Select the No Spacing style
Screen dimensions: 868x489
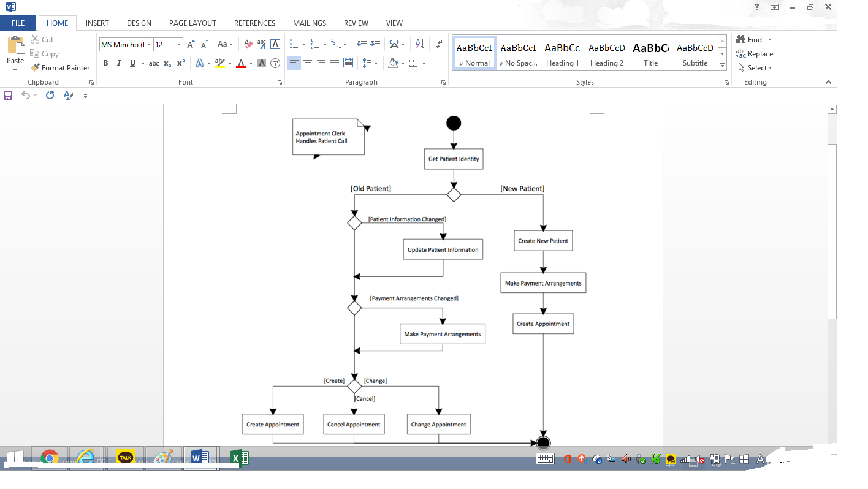(518, 54)
